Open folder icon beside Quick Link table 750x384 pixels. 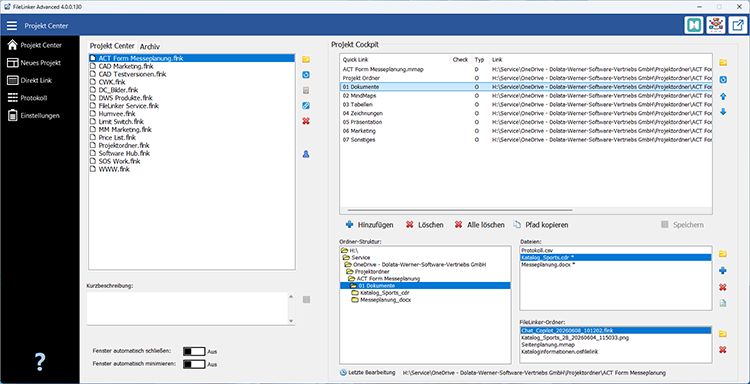pos(723,63)
